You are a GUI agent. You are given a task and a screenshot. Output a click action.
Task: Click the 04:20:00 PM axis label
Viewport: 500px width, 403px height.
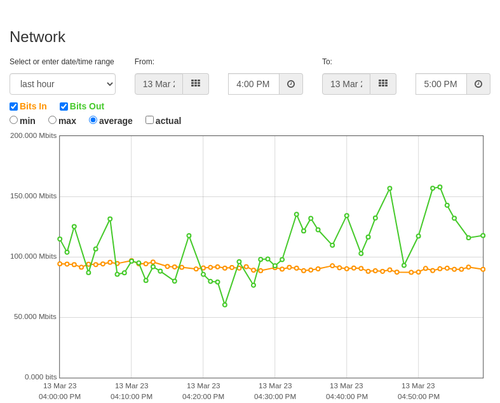click(x=203, y=397)
